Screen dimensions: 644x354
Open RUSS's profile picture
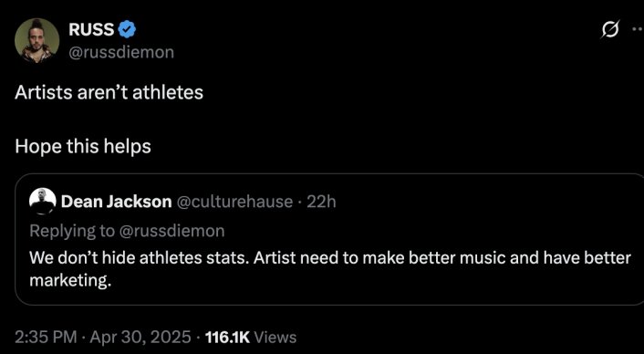pos(37,41)
